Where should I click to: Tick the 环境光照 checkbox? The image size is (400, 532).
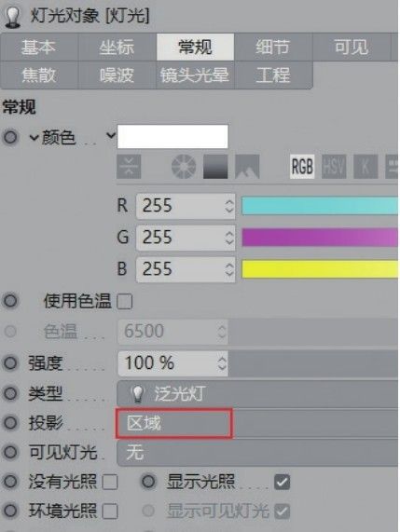110,512
